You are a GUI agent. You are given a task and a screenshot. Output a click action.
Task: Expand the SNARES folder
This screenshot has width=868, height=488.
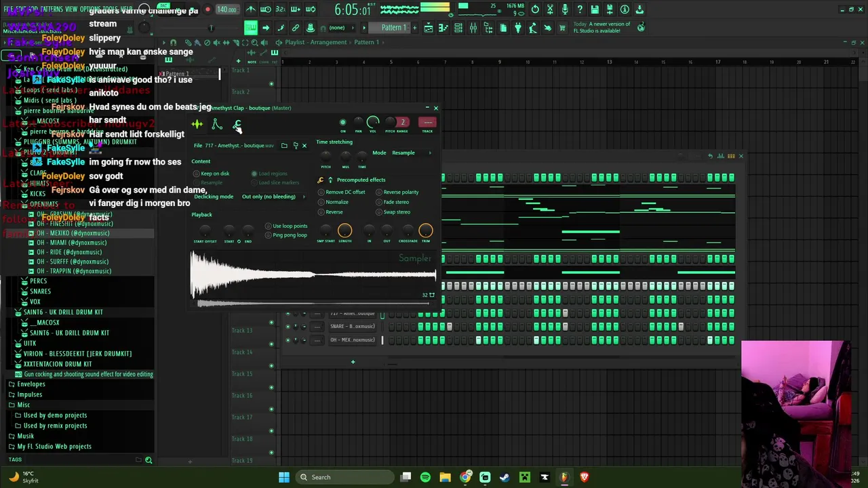(40, 291)
